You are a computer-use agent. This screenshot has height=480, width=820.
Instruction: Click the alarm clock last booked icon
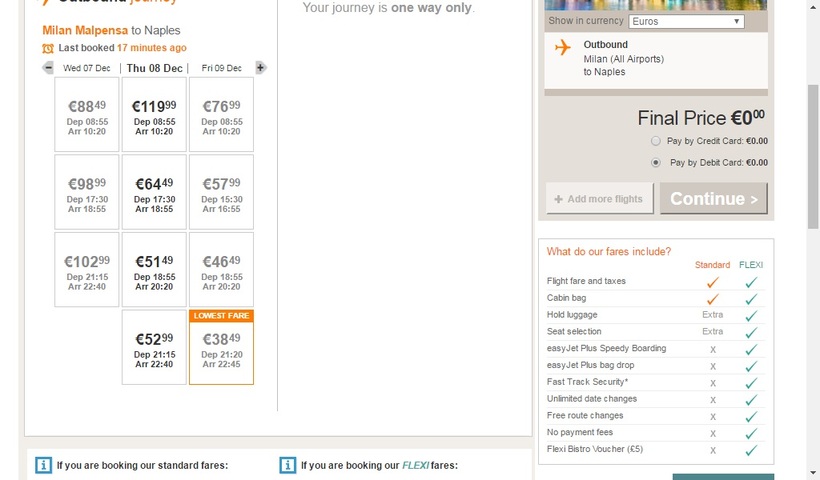tap(48, 48)
